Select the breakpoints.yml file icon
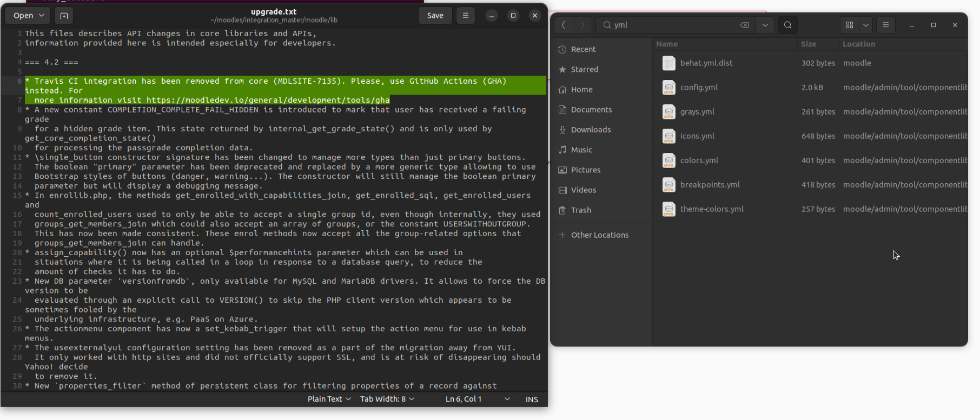The height and width of the screenshot is (420, 980). [669, 185]
